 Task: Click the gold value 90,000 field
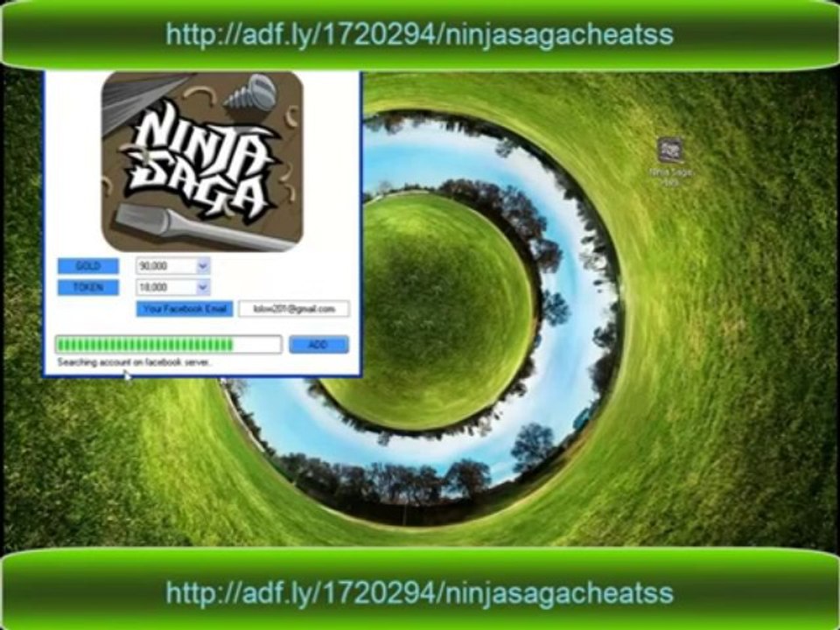[x=166, y=266]
